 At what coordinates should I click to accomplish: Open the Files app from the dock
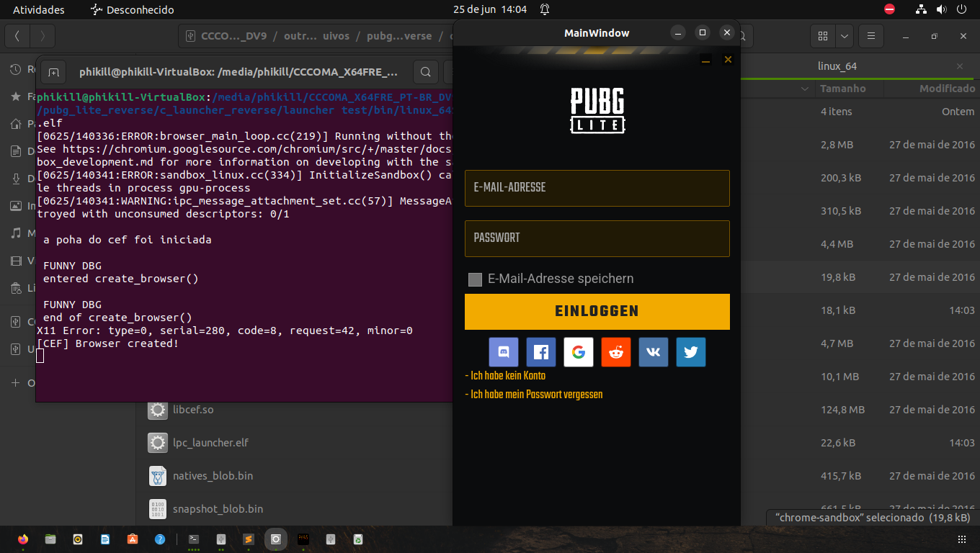tap(50, 539)
